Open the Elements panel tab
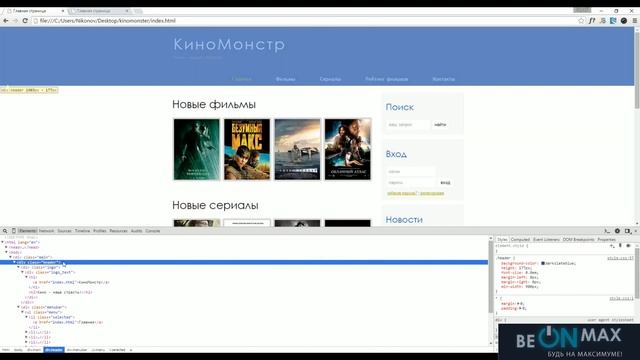The image size is (640, 360). [28, 231]
